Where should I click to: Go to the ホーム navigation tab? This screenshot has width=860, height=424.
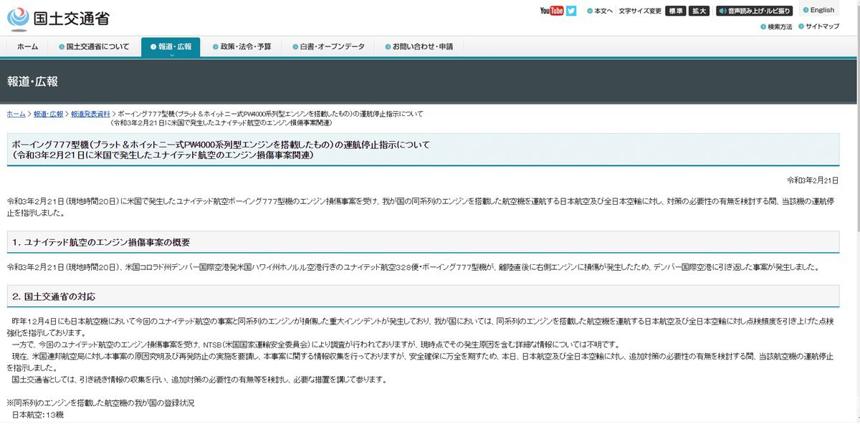coord(27,47)
